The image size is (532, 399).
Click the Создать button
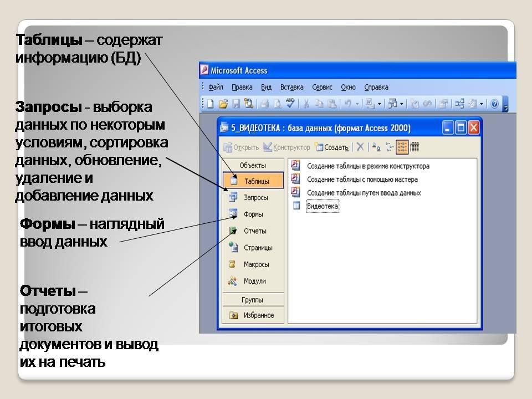[332, 147]
